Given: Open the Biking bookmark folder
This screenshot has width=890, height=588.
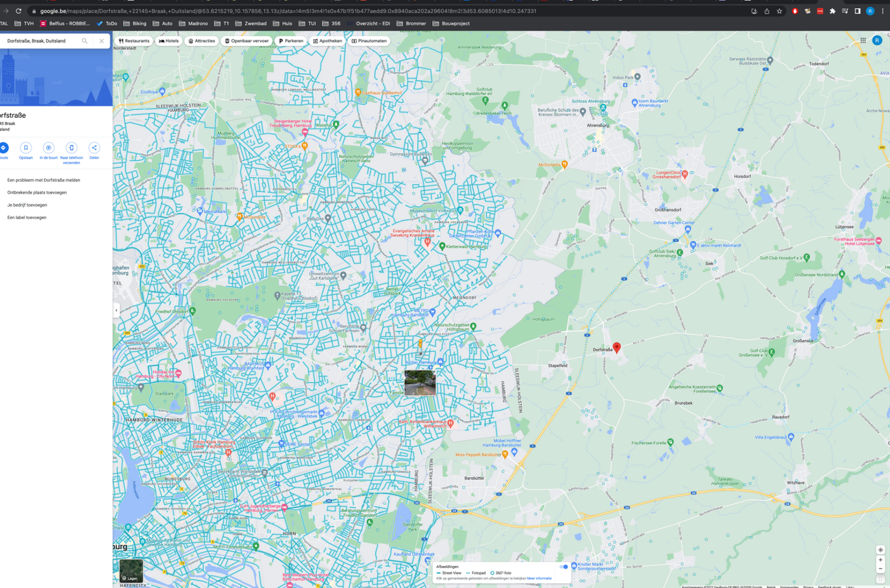Looking at the screenshot, I should click(x=135, y=23).
